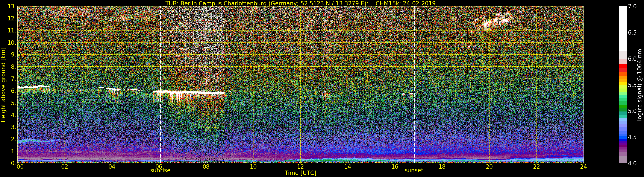The height and width of the screenshot is (177, 644).
Task: Click the time tick label '24'
Action: pyautogui.click(x=583, y=167)
